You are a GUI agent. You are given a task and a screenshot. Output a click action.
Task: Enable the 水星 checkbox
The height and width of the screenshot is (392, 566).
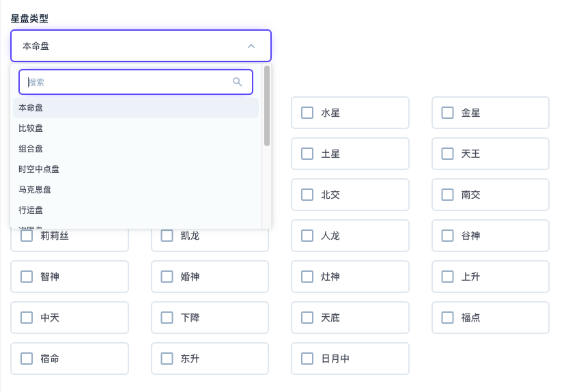pyautogui.click(x=307, y=113)
